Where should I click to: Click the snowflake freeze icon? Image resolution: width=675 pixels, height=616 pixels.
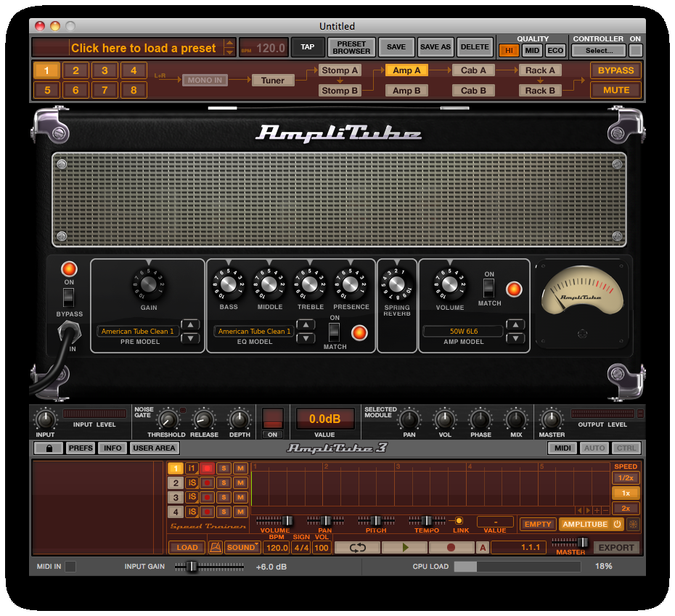(634, 524)
